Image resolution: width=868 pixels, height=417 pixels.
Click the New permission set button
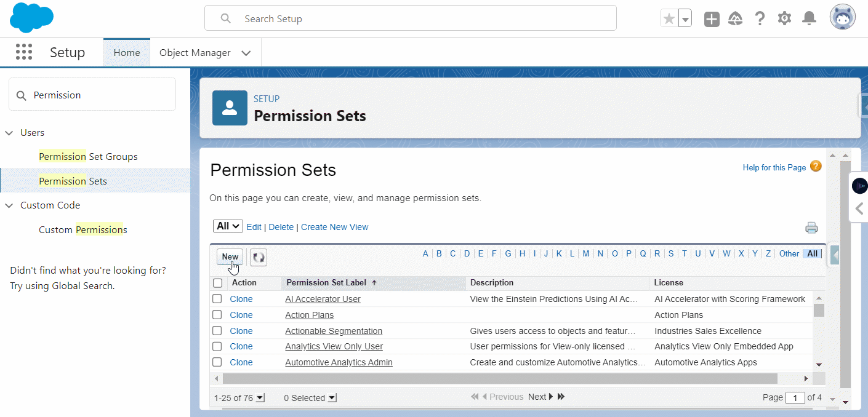pyautogui.click(x=230, y=257)
